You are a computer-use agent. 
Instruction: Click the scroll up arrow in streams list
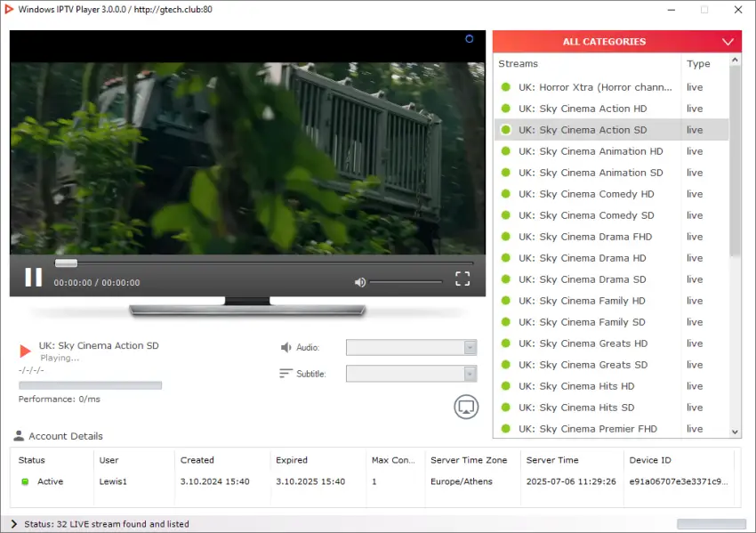click(x=735, y=60)
